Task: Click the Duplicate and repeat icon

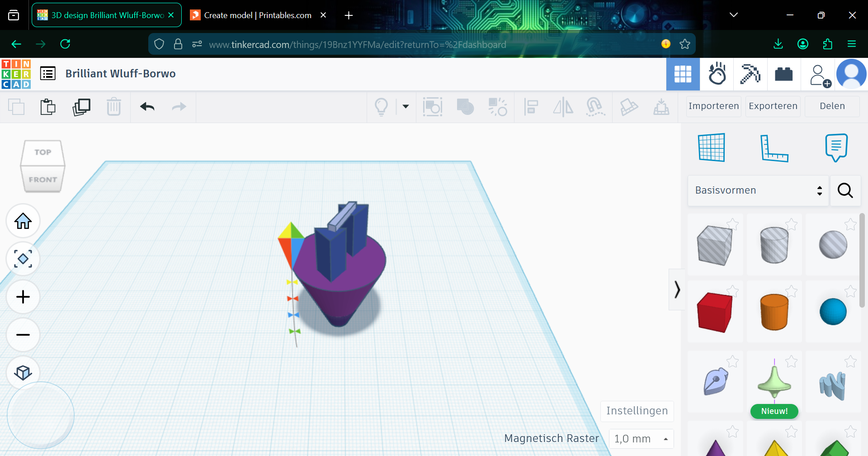Action: (x=81, y=107)
